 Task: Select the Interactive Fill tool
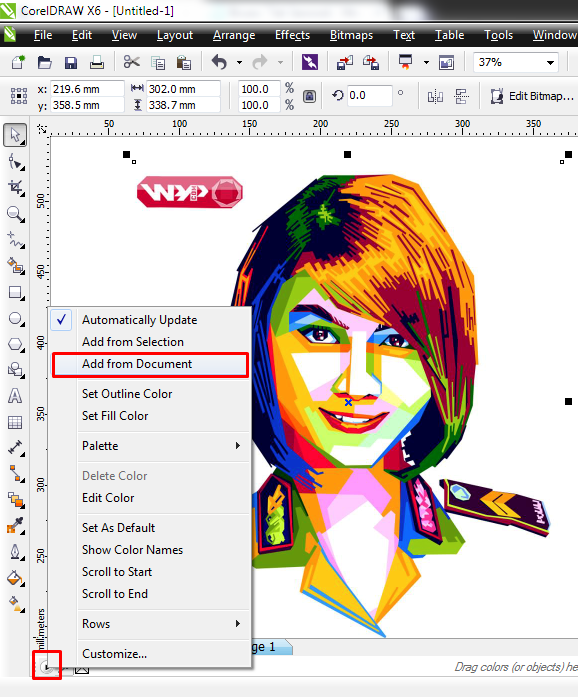pos(15,604)
